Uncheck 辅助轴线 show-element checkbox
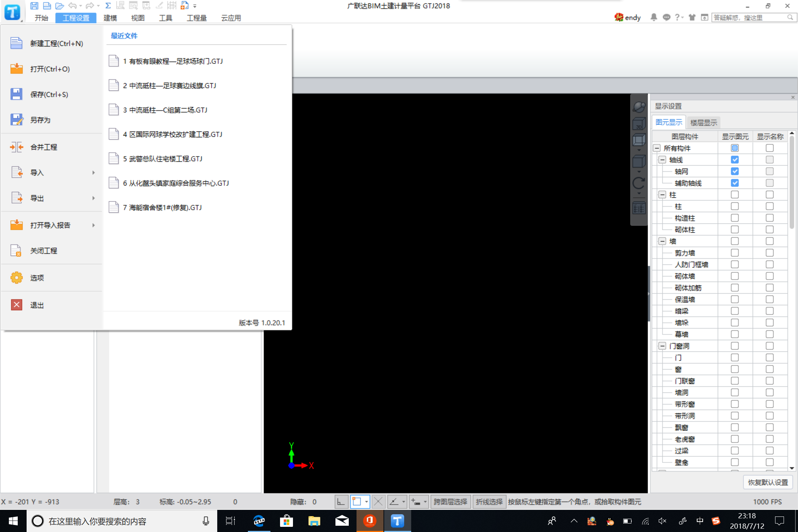 (x=735, y=183)
